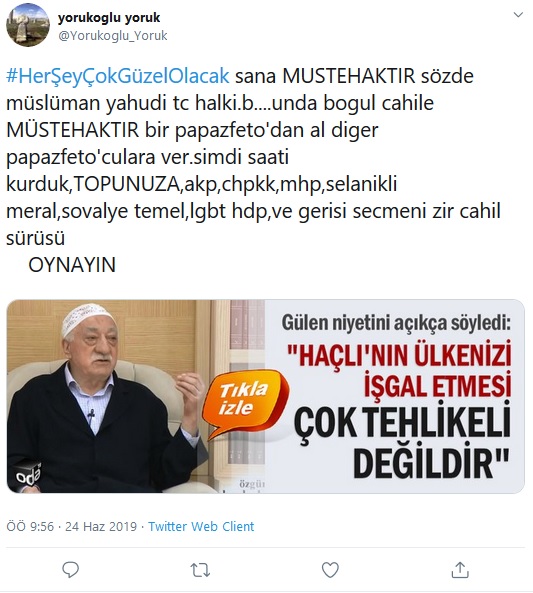Click the word OYNAYIN in the tweet
The width and height of the screenshot is (533, 593).
coord(72,265)
